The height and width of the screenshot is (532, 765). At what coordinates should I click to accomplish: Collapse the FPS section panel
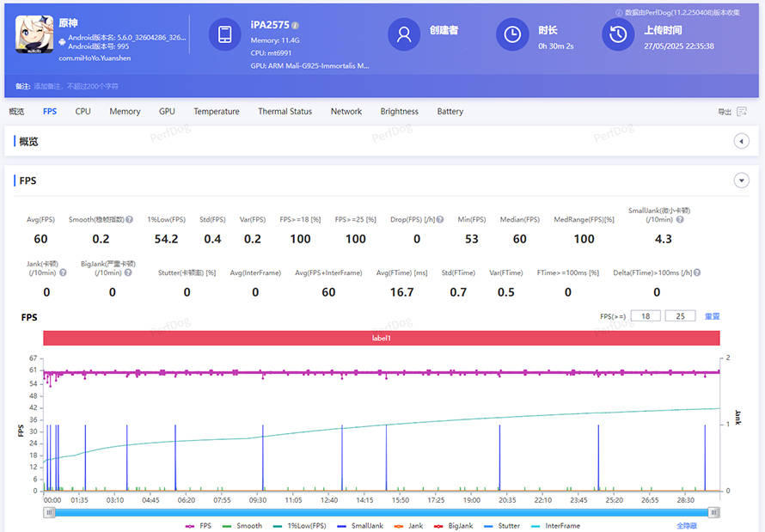pyautogui.click(x=741, y=180)
